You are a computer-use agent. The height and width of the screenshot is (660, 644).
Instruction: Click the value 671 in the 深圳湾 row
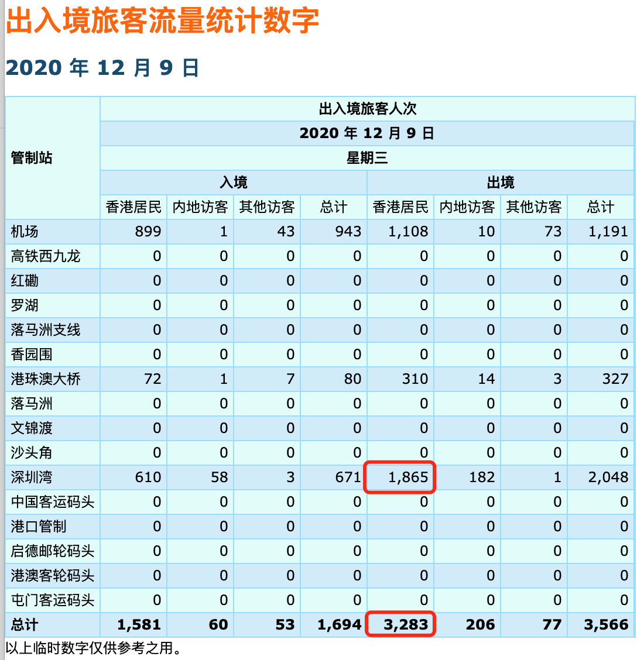[x=348, y=477]
